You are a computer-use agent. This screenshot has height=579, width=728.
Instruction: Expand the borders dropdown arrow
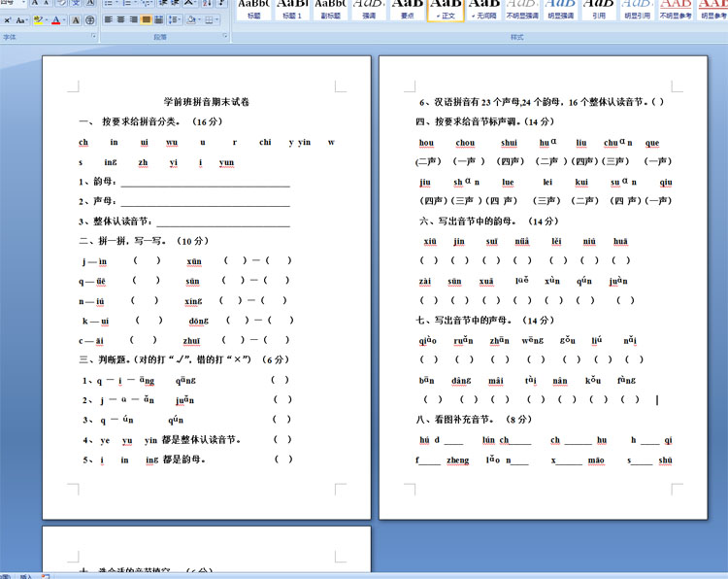[216, 19]
